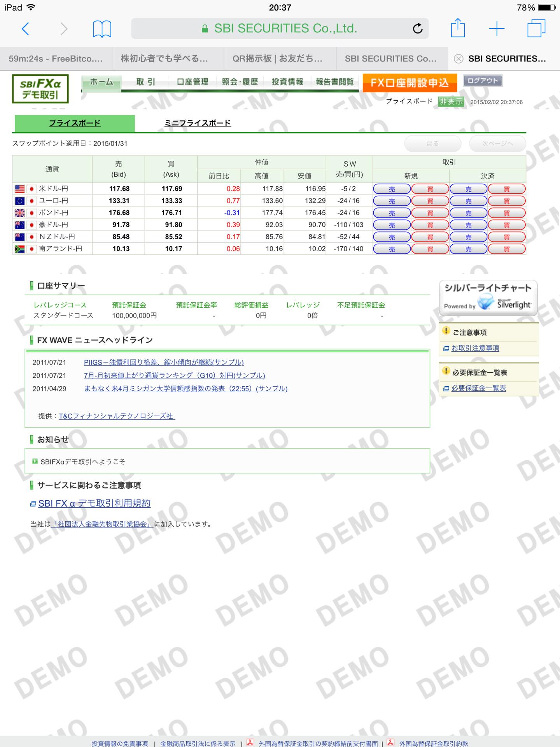Screen dimensions: 560x747
Task: Switch to the QR掲示板 tab
Action: pos(280,59)
